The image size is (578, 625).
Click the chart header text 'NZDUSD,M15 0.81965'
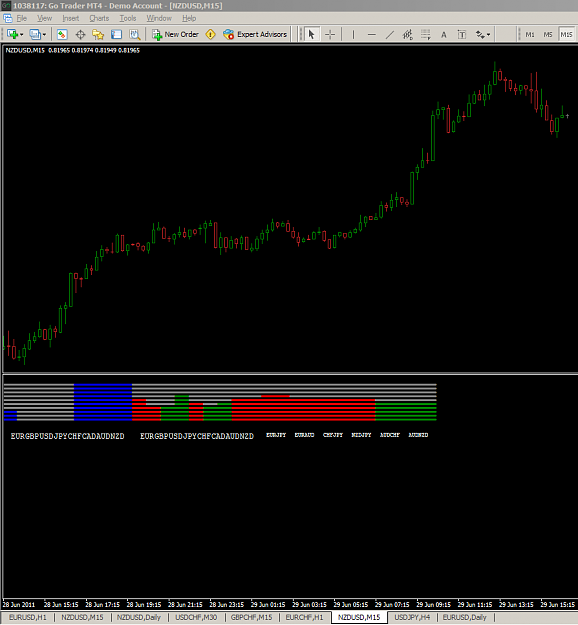click(37, 50)
